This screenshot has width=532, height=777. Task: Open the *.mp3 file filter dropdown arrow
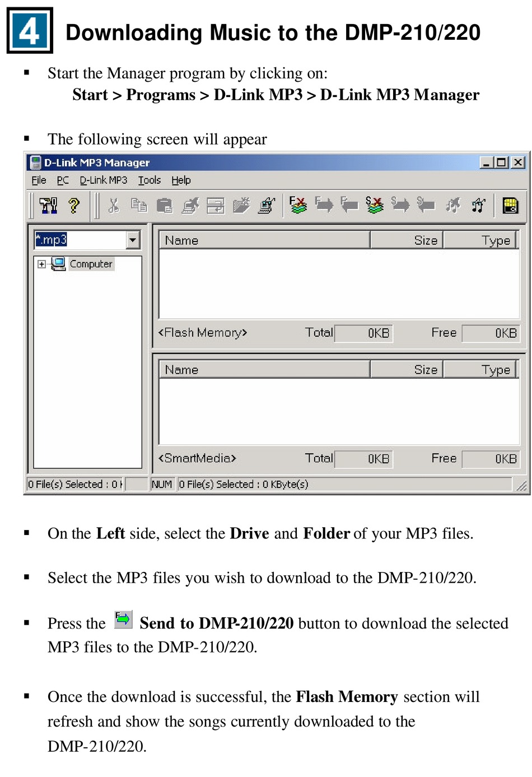133,240
